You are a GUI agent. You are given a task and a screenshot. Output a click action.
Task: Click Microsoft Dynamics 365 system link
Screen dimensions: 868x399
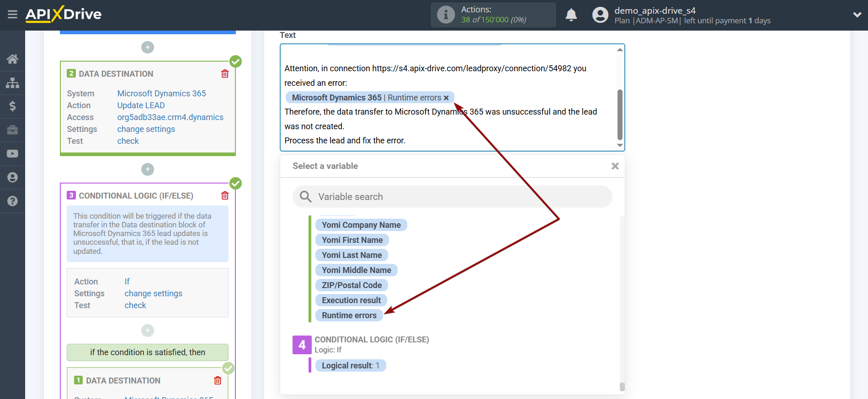(162, 94)
